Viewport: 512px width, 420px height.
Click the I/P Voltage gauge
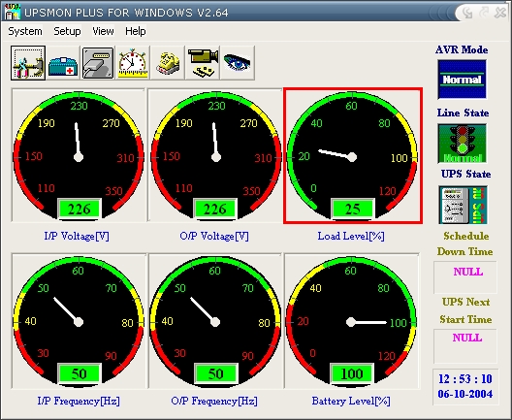[x=78, y=155]
